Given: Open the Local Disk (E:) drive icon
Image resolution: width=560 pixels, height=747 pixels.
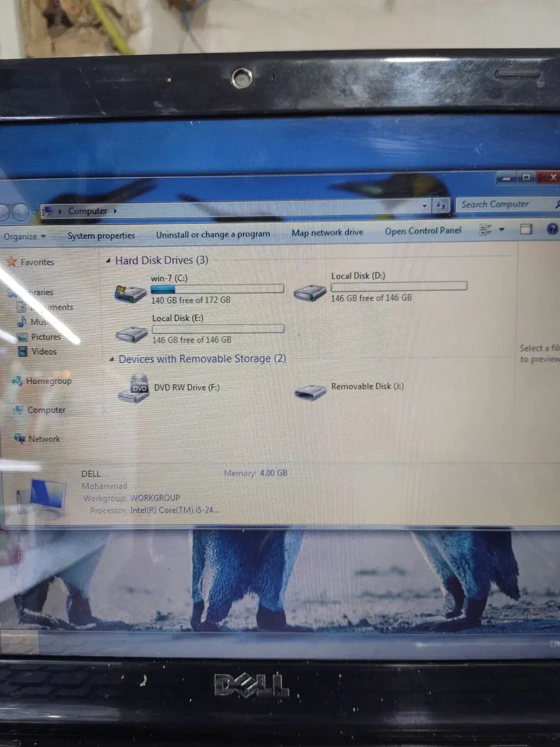Looking at the screenshot, I should (x=132, y=334).
